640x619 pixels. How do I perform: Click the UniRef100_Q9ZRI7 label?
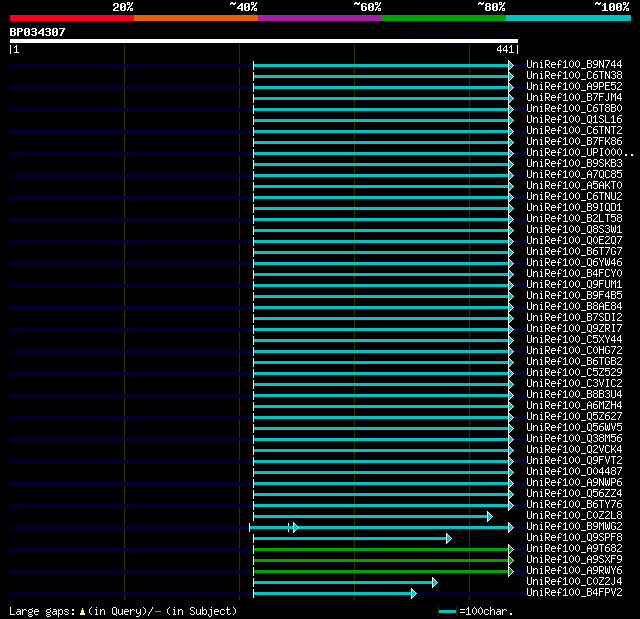point(574,329)
